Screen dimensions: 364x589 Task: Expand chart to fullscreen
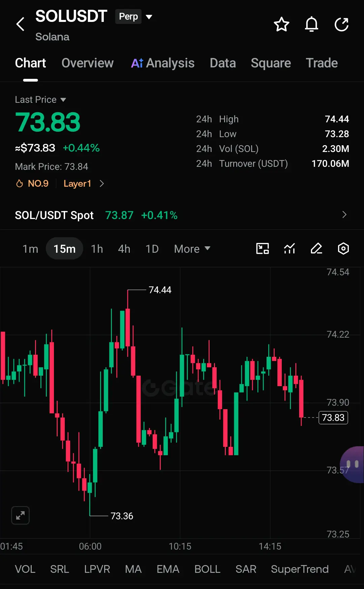pyautogui.click(x=21, y=515)
